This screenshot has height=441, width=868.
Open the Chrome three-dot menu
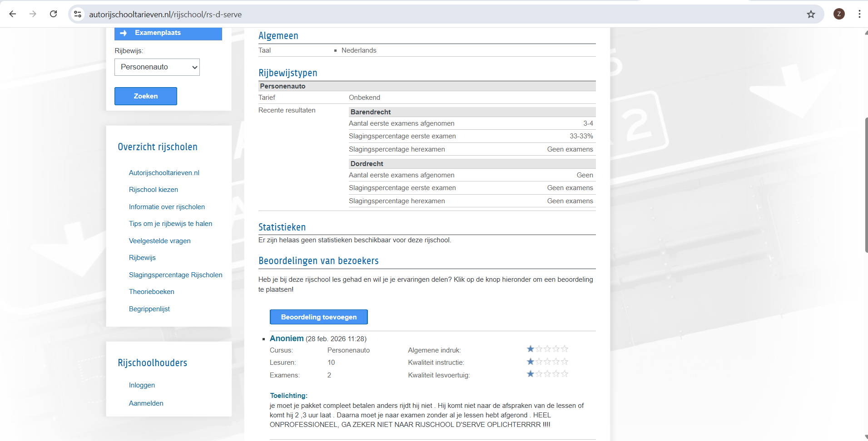pyautogui.click(x=859, y=14)
